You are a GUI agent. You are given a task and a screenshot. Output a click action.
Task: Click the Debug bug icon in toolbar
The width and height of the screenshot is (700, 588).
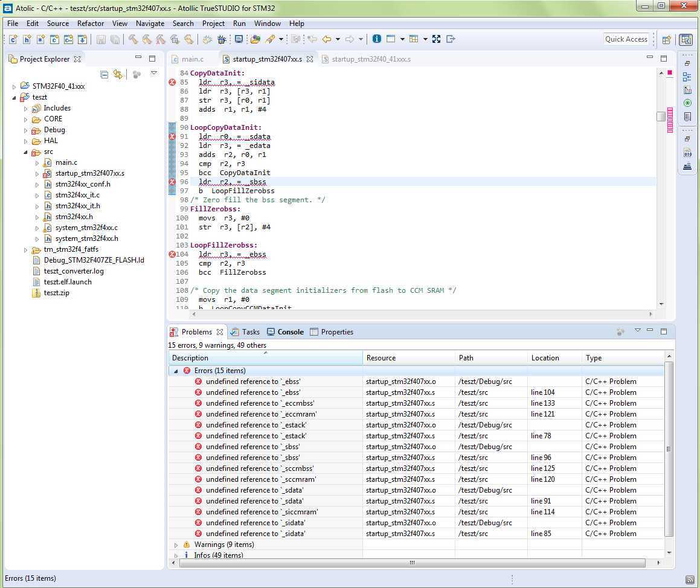tap(222, 39)
